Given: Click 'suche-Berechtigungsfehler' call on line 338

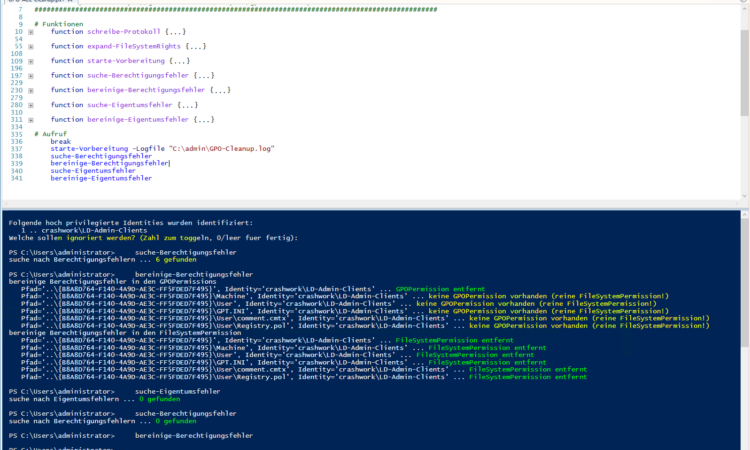Looking at the screenshot, I should click(x=101, y=156).
